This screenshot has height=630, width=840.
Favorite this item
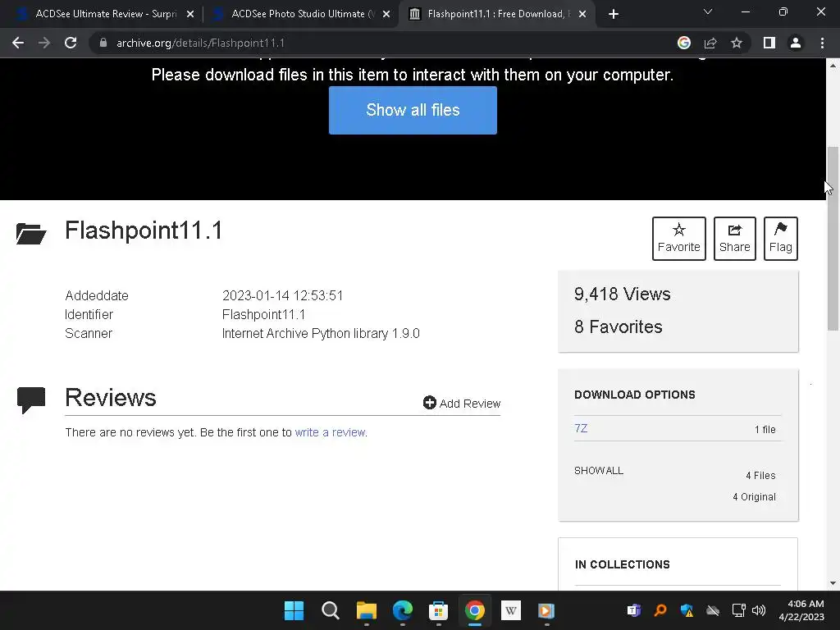pyautogui.click(x=678, y=239)
